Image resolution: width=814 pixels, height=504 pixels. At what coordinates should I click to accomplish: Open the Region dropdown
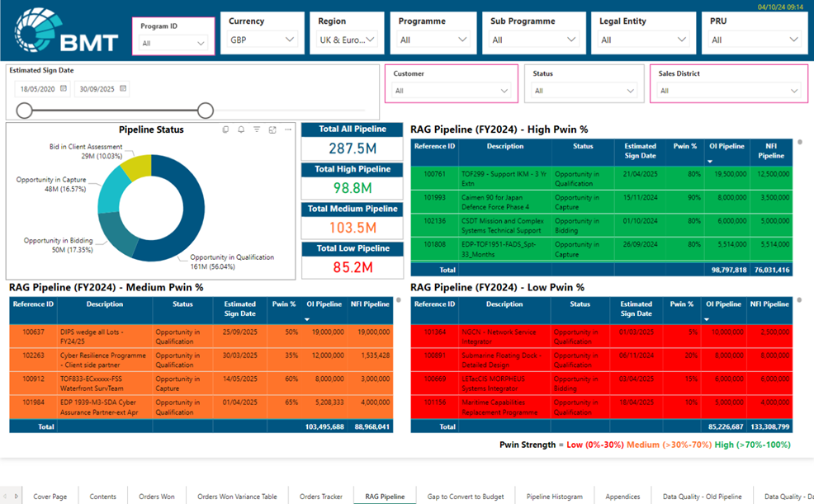click(x=371, y=40)
